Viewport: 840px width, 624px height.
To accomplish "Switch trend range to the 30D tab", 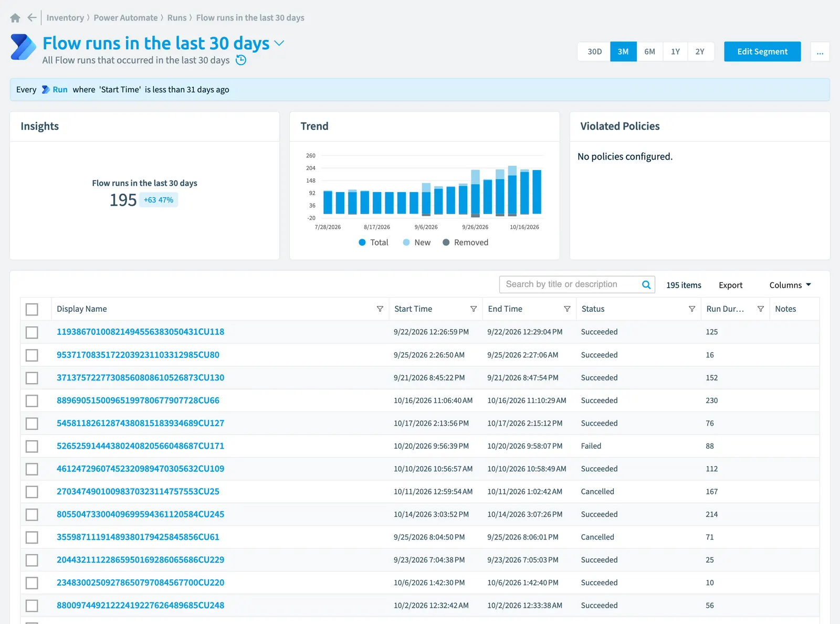I will [594, 51].
